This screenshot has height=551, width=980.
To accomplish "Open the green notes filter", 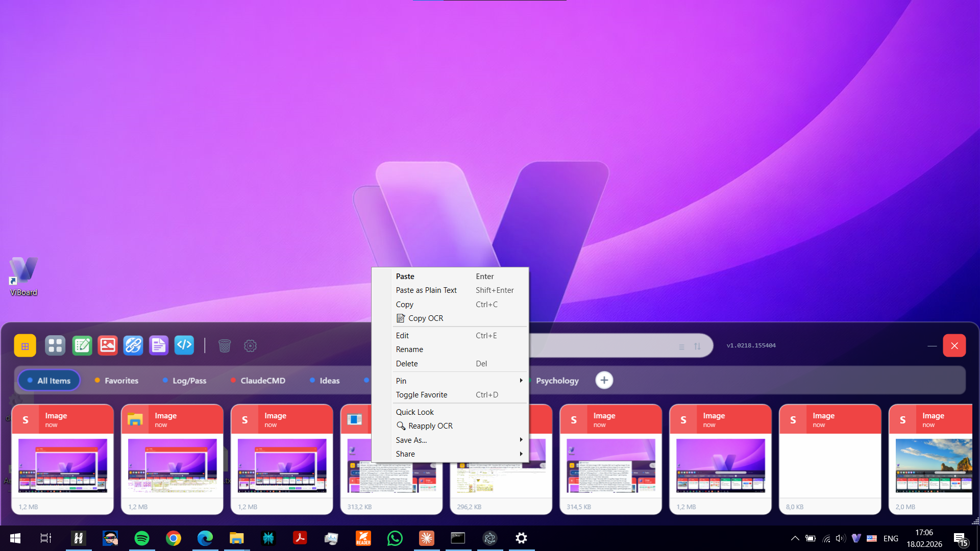I will [82, 345].
